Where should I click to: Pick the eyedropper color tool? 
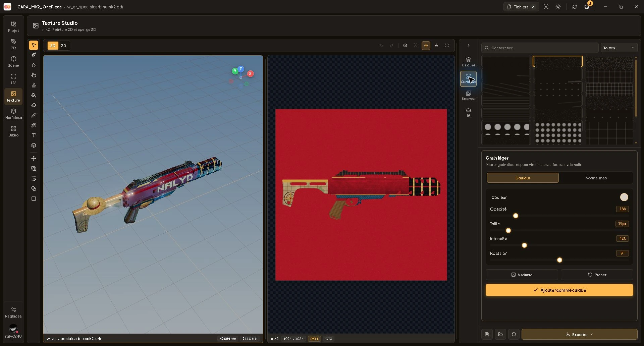34,115
